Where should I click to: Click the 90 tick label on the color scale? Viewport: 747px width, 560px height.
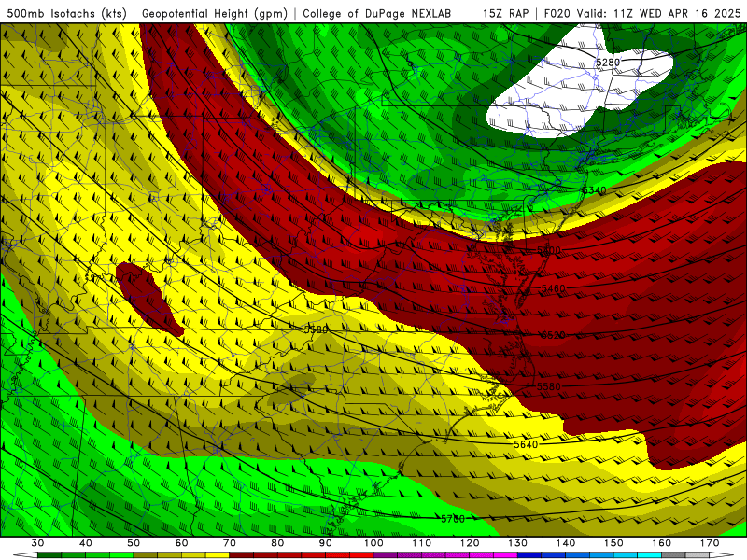[326, 543]
